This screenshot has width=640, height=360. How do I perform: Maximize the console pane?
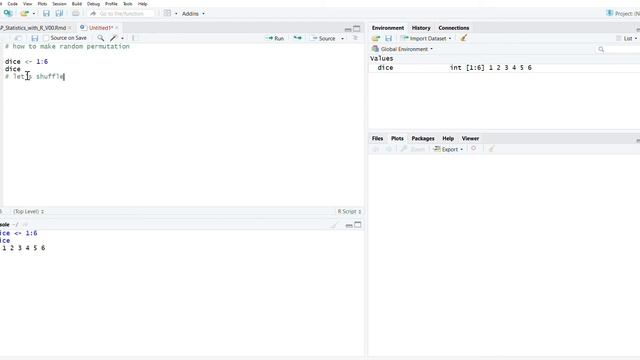[358, 225]
